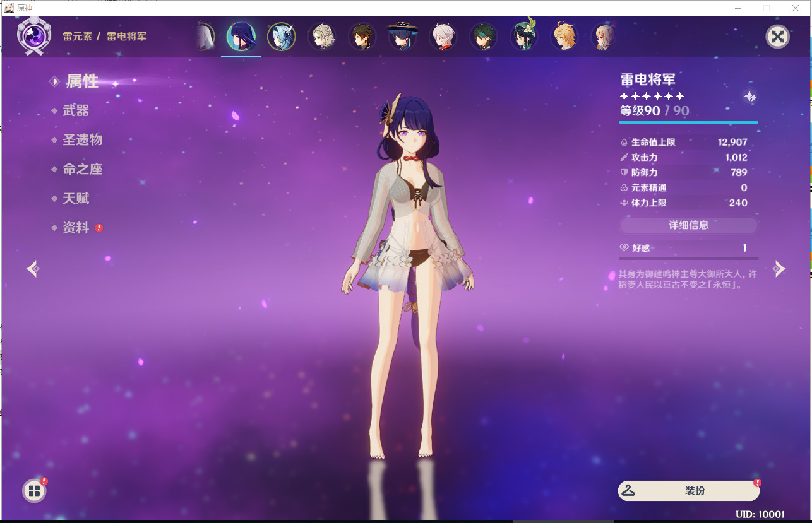This screenshot has width=812, height=523.
Task: Click the level experience progress bar
Action: (x=689, y=122)
